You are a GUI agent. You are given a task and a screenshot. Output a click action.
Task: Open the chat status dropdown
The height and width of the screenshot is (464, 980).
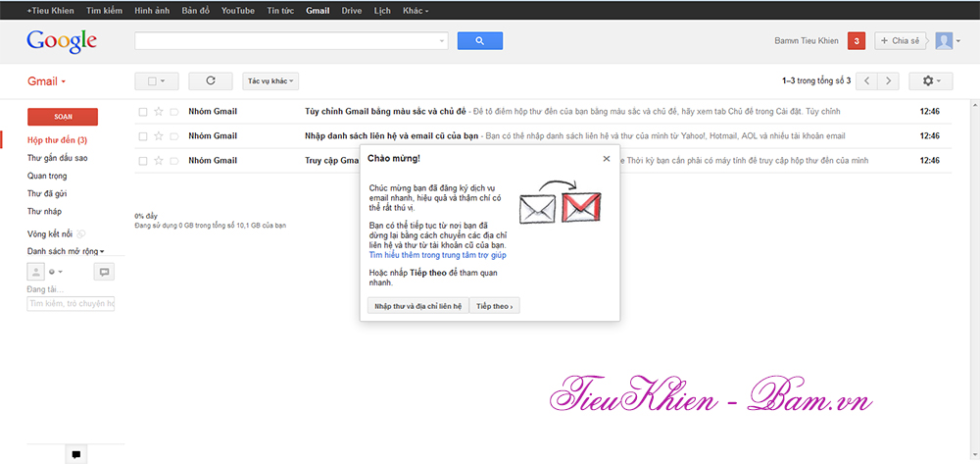pos(55,272)
